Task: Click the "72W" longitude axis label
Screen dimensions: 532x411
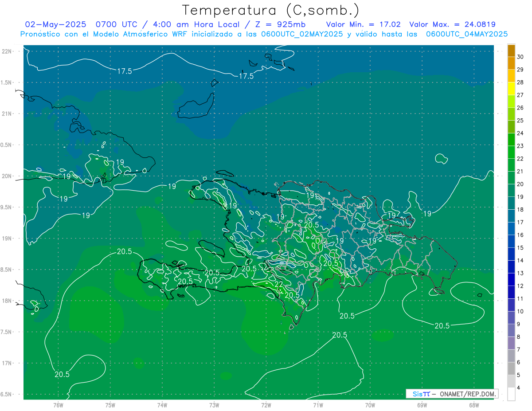Action: pos(266,405)
